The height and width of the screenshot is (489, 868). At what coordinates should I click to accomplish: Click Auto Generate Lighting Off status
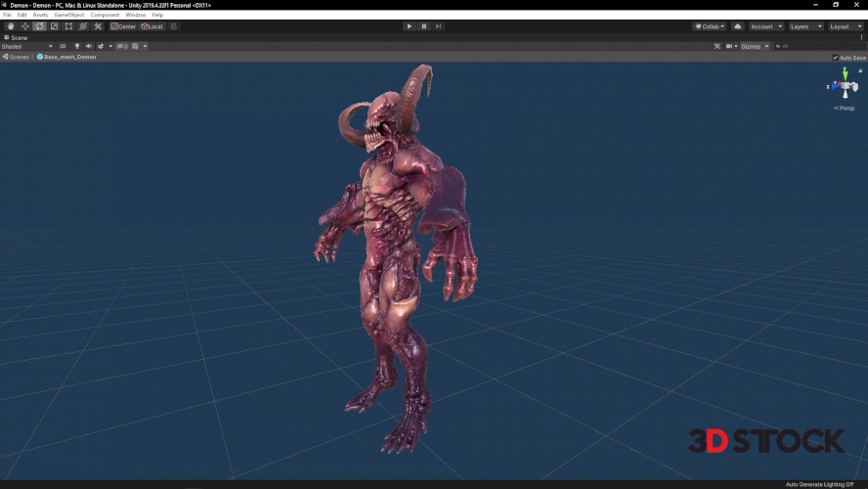[x=819, y=484]
